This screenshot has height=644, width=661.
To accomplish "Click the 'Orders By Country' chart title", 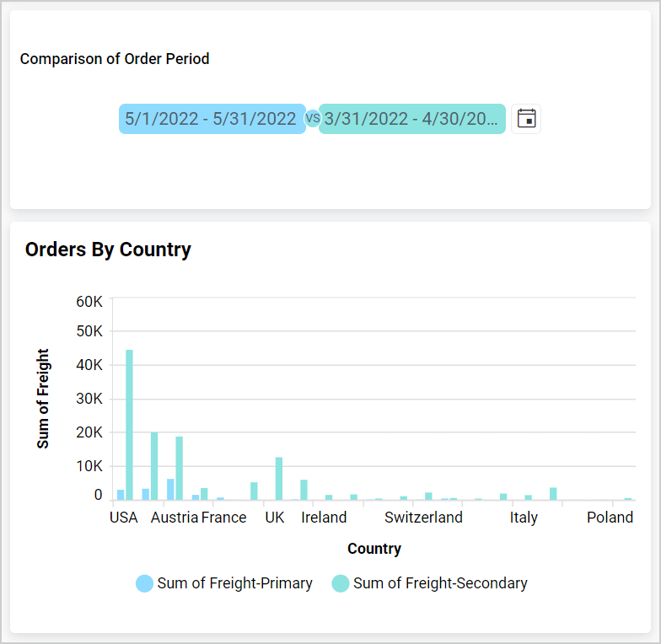I will [x=108, y=250].
